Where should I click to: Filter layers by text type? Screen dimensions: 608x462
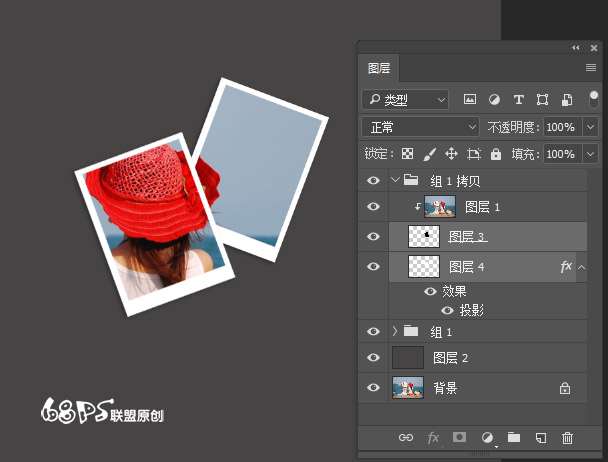[518, 100]
